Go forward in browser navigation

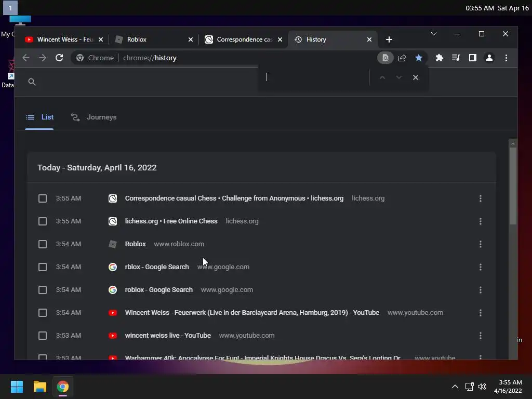43,58
